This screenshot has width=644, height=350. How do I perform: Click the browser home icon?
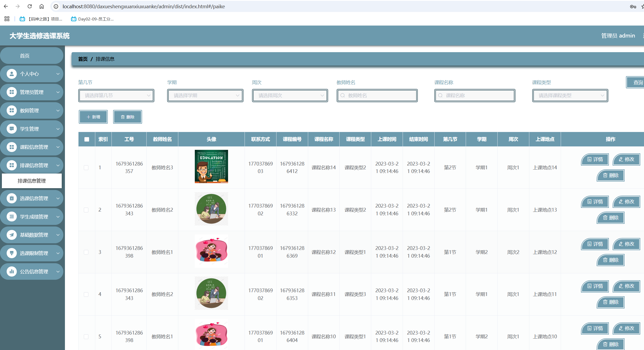[42, 6]
